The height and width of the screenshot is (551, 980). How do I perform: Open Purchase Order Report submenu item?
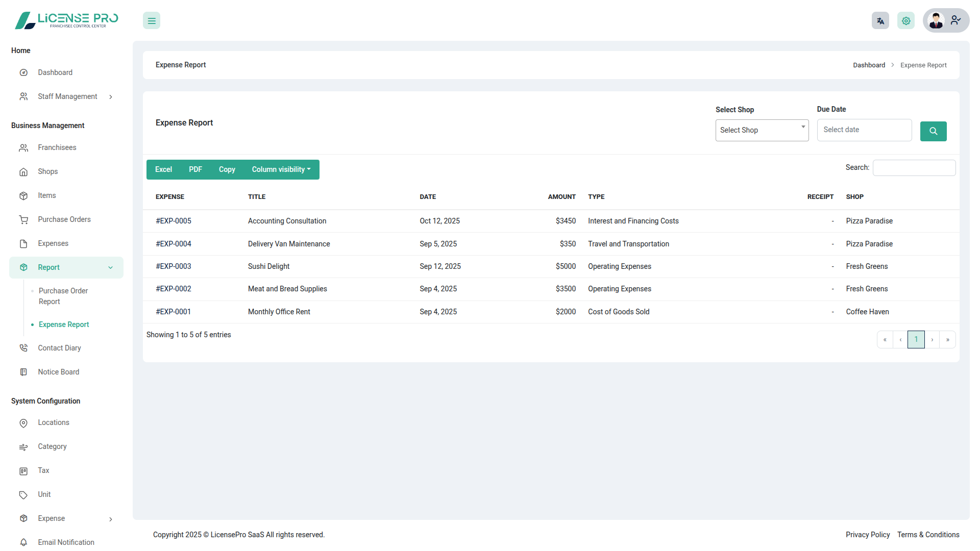(x=63, y=296)
